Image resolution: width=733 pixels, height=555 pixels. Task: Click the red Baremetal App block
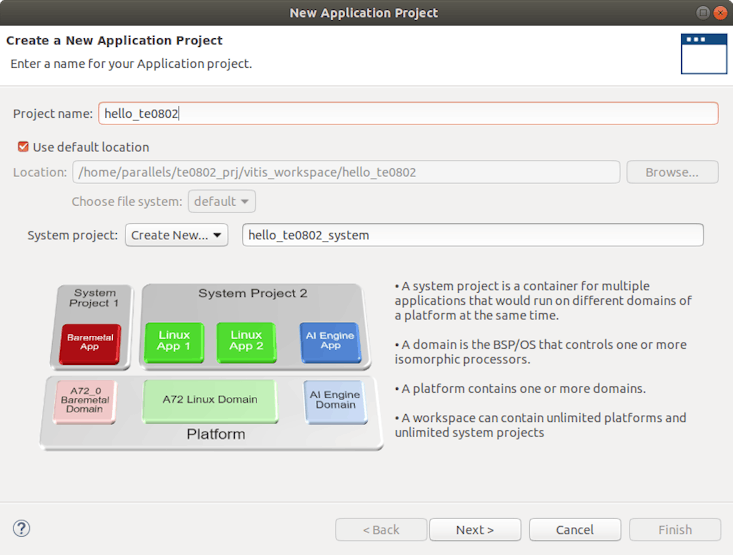coord(90,343)
